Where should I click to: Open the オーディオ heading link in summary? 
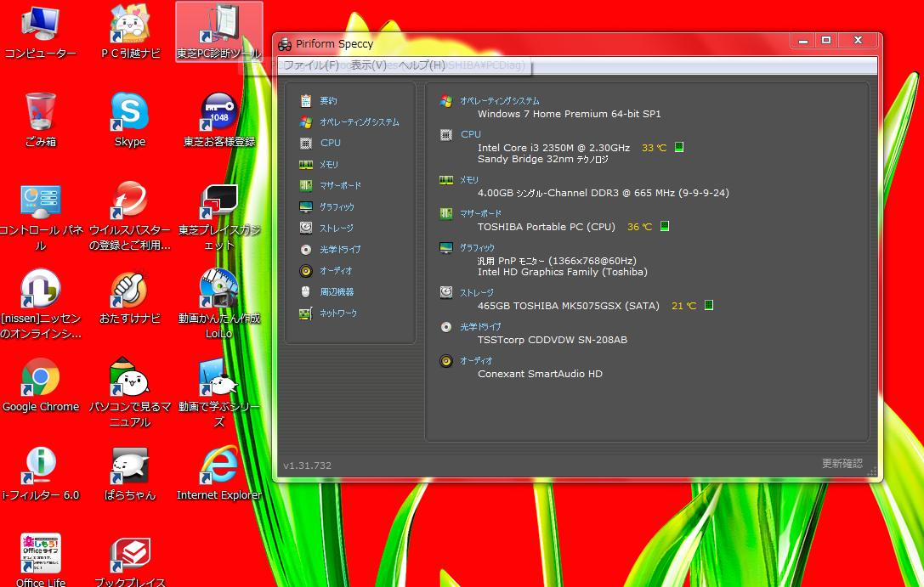(475, 360)
